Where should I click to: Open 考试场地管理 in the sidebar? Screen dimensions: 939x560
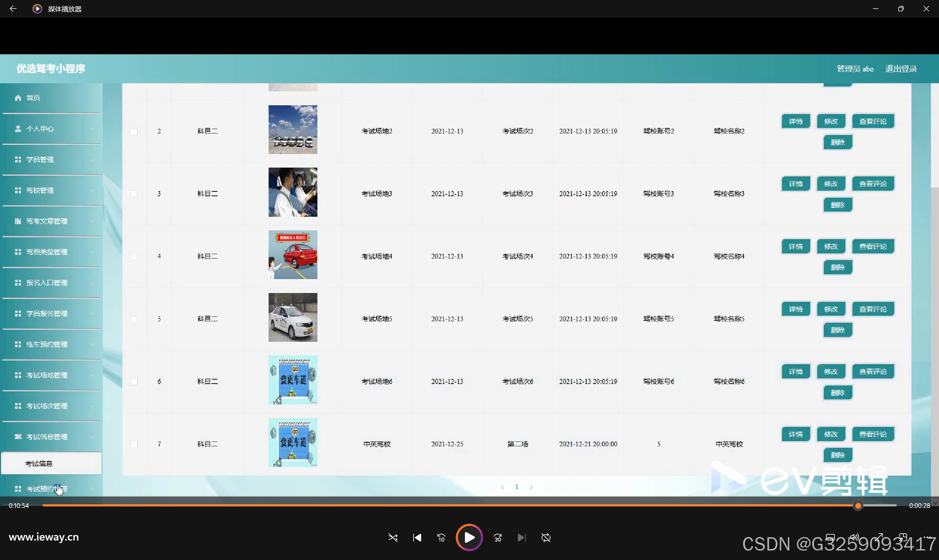pyautogui.click(x=51, y=375)
